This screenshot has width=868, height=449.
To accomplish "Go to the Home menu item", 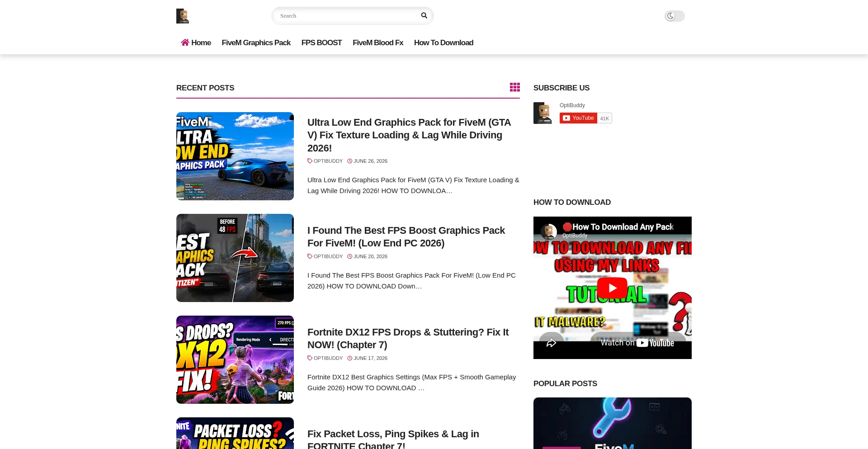I will pos(196,43).
